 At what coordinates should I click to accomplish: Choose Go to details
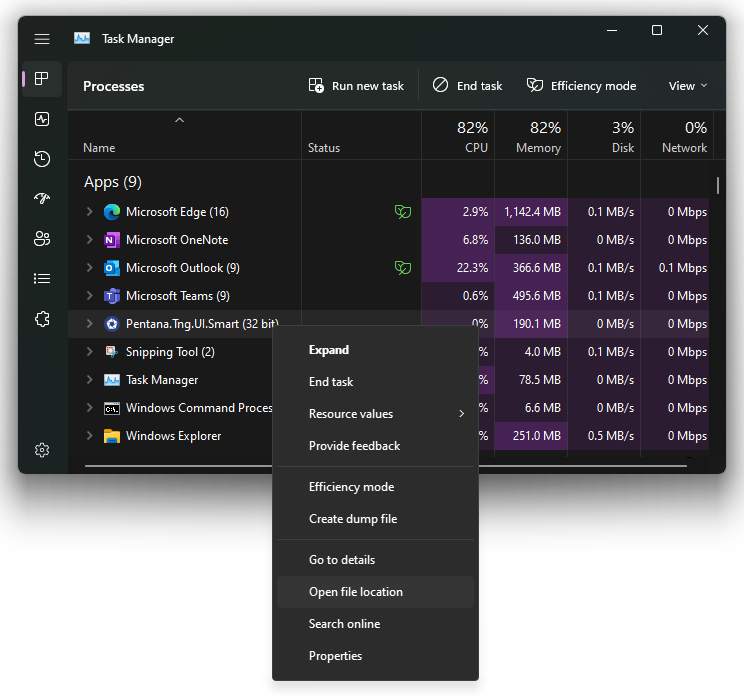coord(375,560)
